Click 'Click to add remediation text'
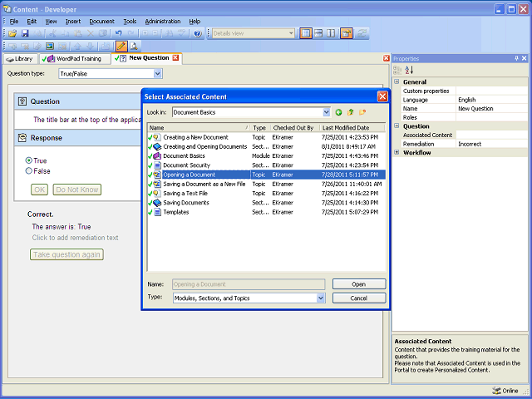 tap(76, 238)
